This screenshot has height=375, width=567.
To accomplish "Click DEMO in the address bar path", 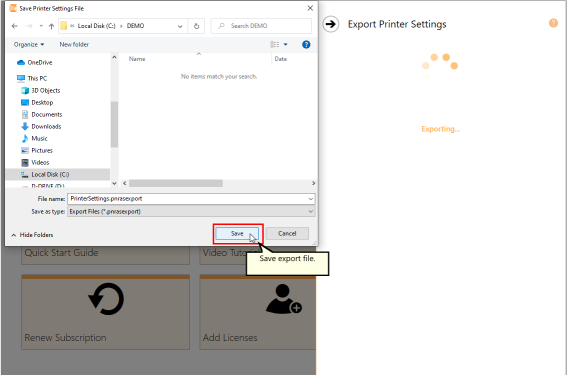I will coord(135,26).
